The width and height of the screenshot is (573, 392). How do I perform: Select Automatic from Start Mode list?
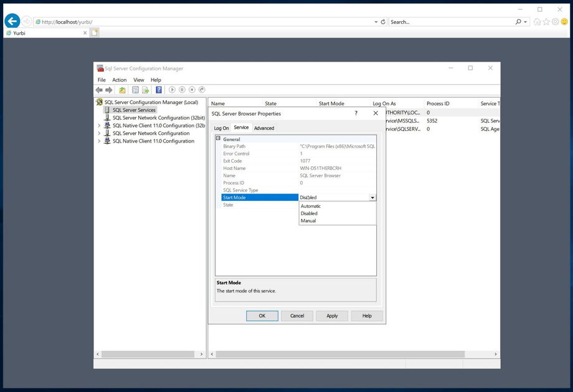[311, 206]
